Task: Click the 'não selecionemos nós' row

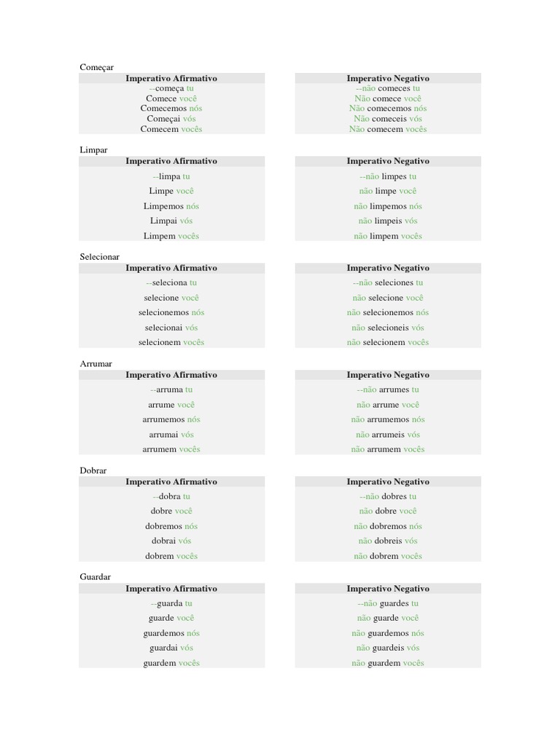Action: click(388, 313)
